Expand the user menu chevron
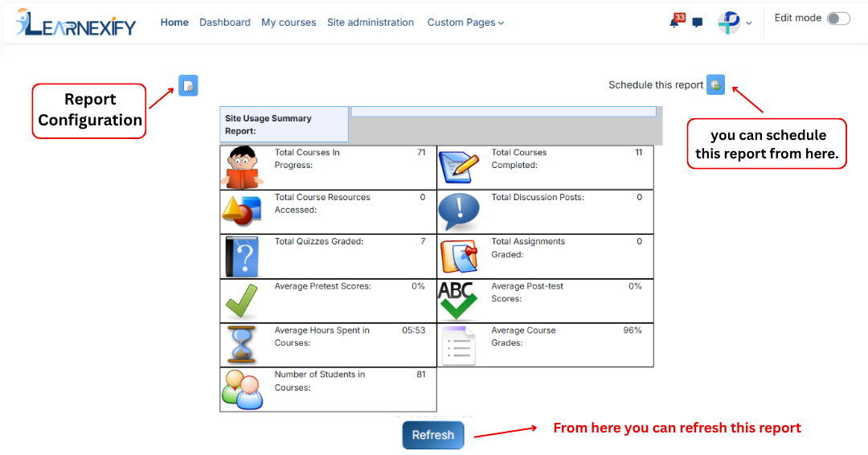This screenshot has height=455, width=868. click(x=749, y=23)
